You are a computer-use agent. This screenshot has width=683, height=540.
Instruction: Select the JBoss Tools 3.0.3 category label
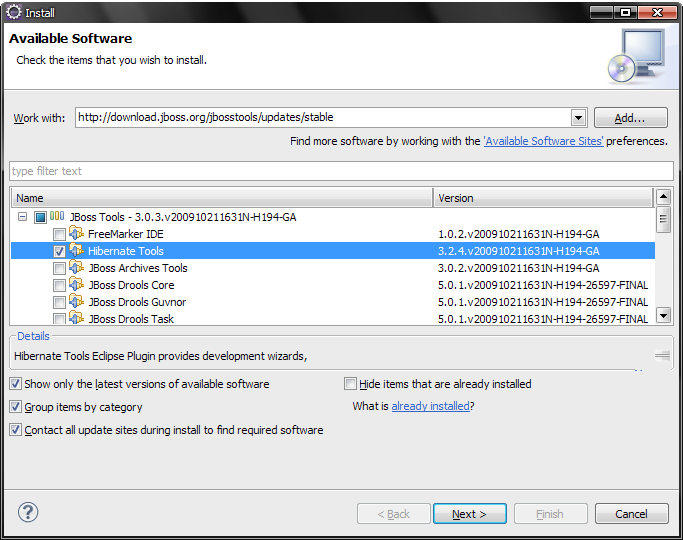tap(183, 217)
